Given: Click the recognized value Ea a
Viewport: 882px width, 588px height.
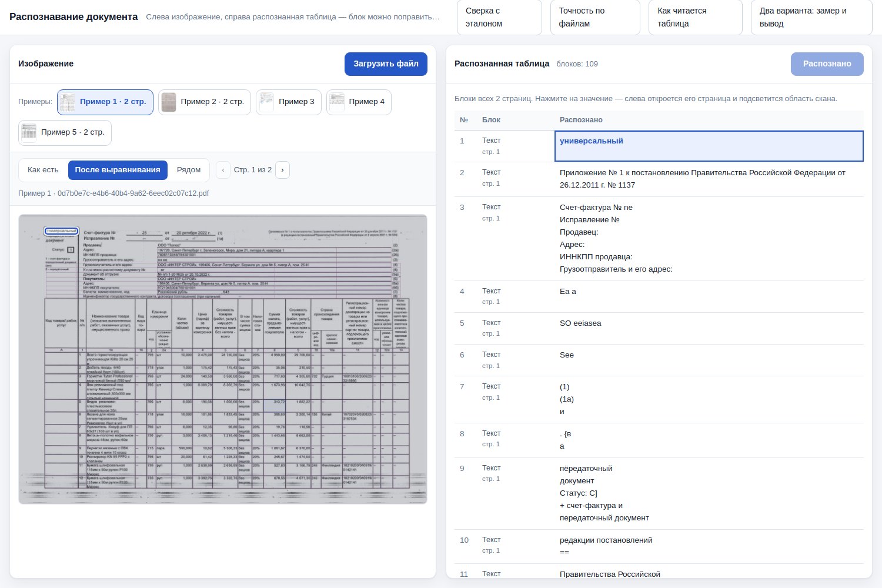Looking at the screenshot, I should 709,296.
